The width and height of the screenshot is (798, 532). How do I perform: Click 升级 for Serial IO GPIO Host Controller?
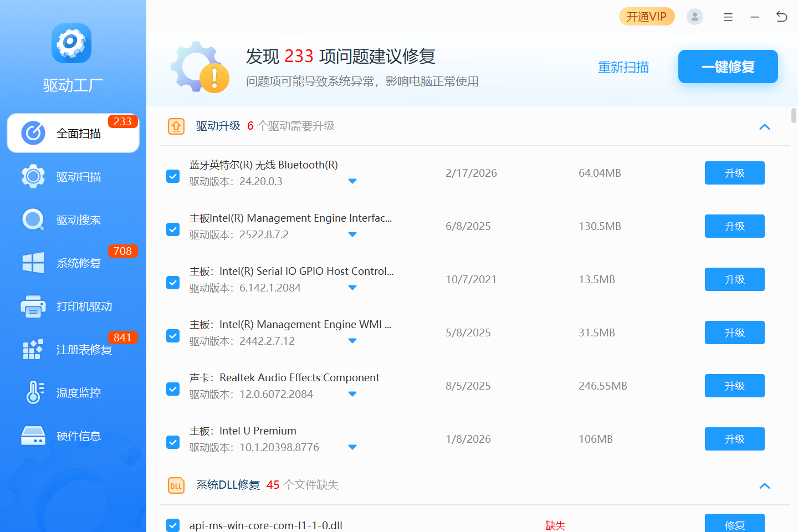click(735, 279)
